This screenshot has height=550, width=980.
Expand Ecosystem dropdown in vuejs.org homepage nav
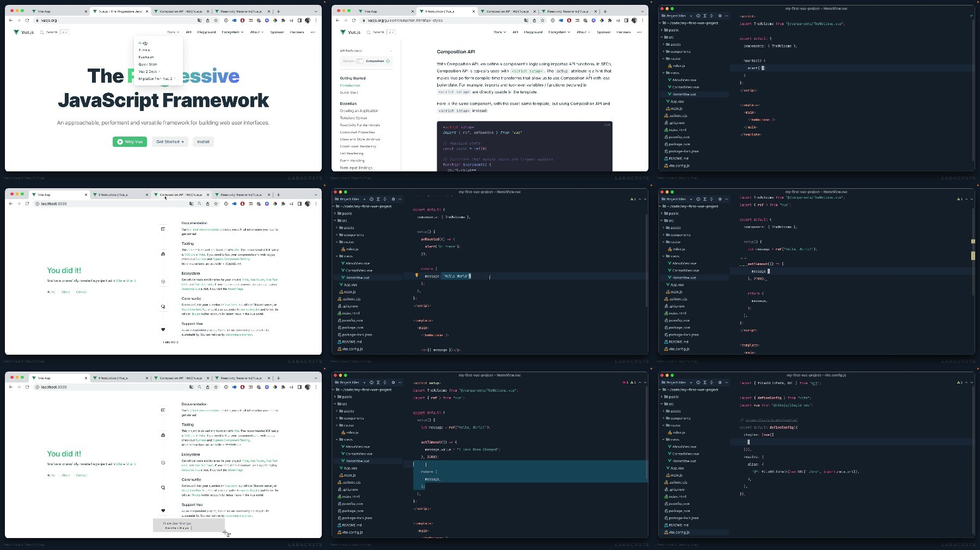tap(232, 32)
